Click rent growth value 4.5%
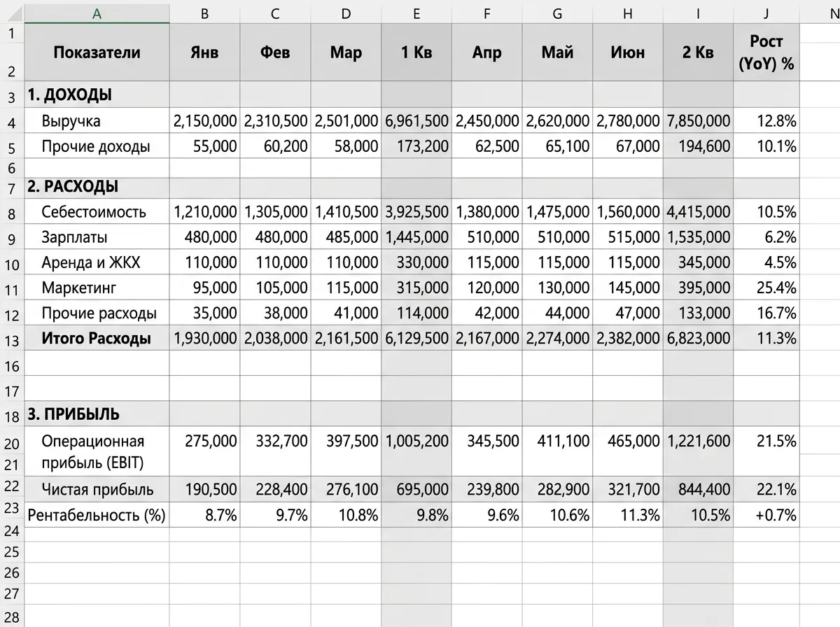Viewport: 840px width, 627px height. 766,262
